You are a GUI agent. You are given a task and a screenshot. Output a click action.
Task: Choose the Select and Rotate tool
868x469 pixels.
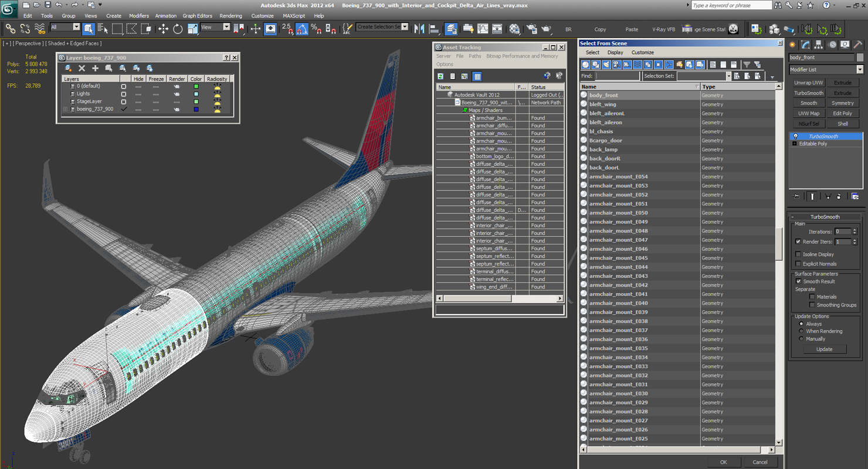(178, 29)
